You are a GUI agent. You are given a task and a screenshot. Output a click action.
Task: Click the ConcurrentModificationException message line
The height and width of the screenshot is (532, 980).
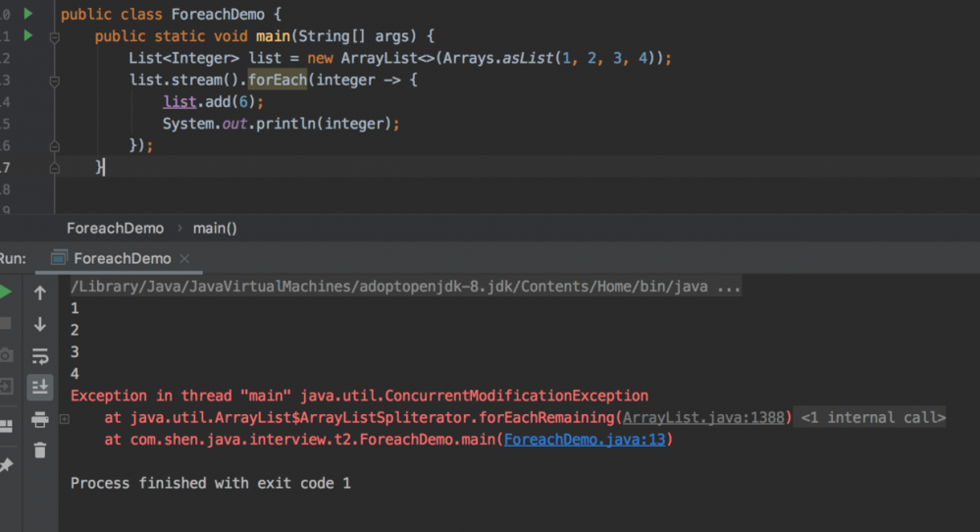click(x=359, y=396)
